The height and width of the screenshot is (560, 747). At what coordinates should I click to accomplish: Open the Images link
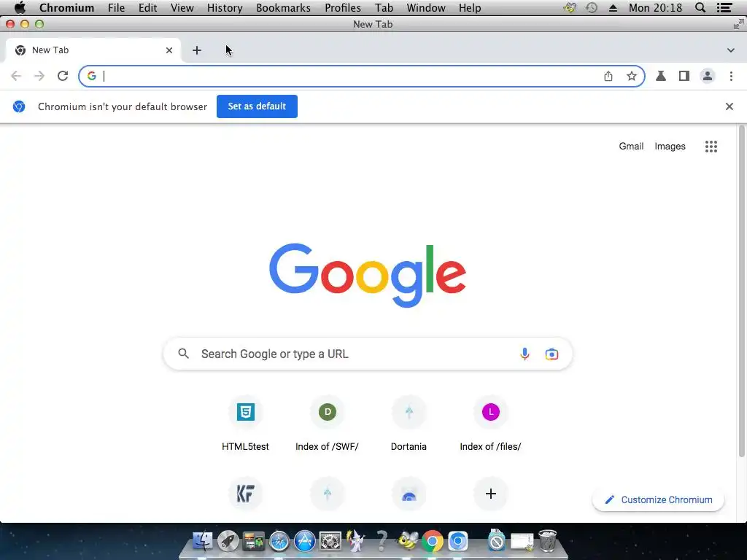pos(670,146)
